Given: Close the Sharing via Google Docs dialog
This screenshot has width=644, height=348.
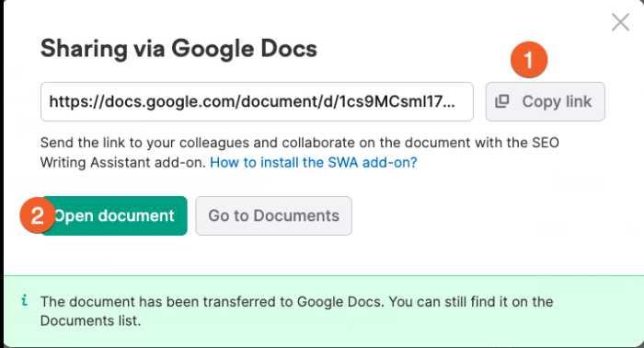Looking at the screenshot, I should (620, 22).
